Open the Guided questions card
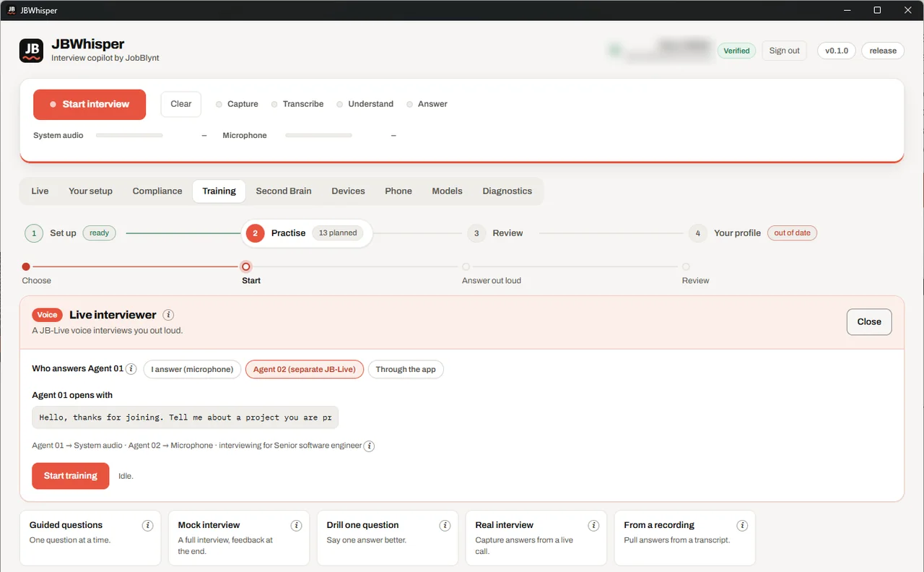 click(x=90, y=538)
